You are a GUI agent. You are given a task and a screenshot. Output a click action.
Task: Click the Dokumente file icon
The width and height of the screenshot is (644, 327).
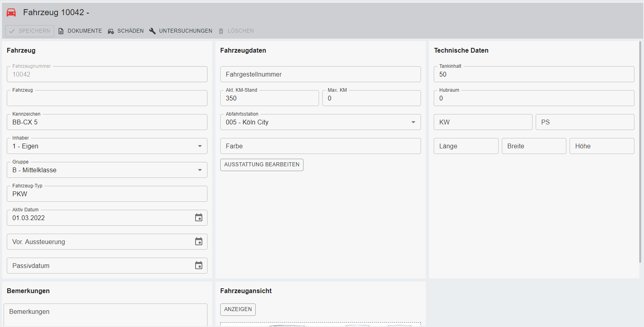61,31
